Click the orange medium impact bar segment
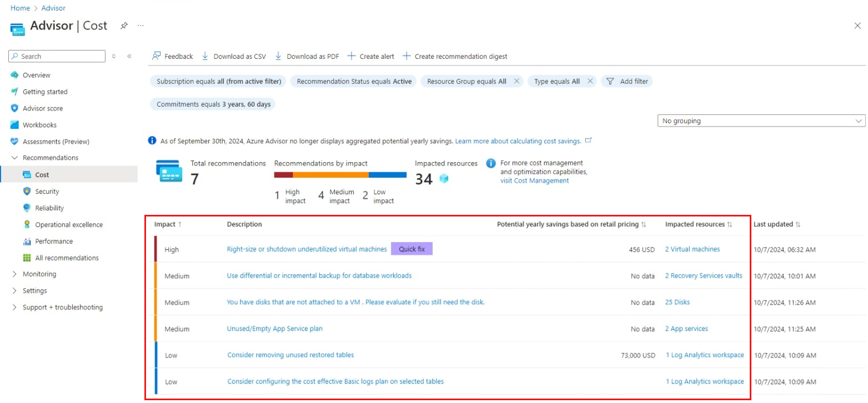The height and width of the screenshot is (403, 868). point(330,175)
